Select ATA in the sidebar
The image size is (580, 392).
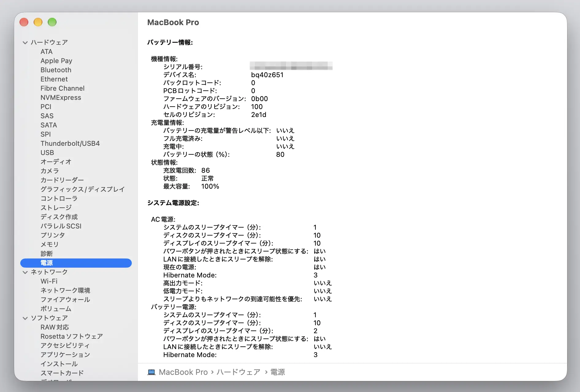[47, 52]
